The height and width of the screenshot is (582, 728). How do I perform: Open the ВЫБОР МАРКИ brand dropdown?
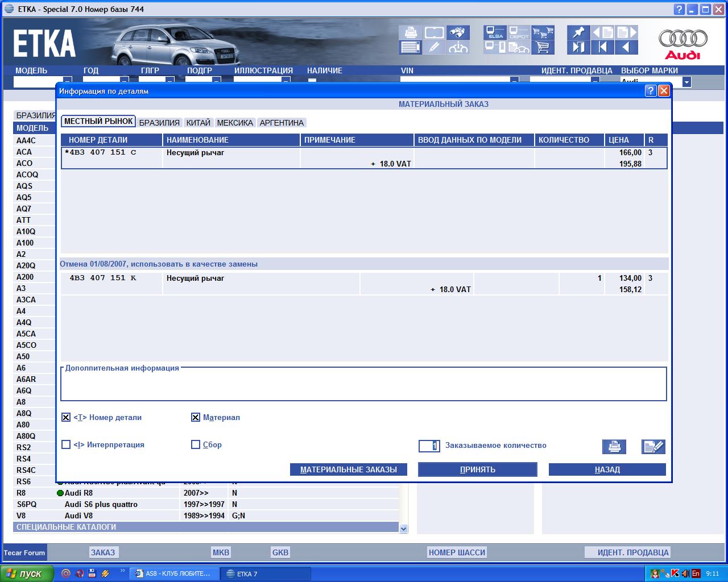pos(686,82)
